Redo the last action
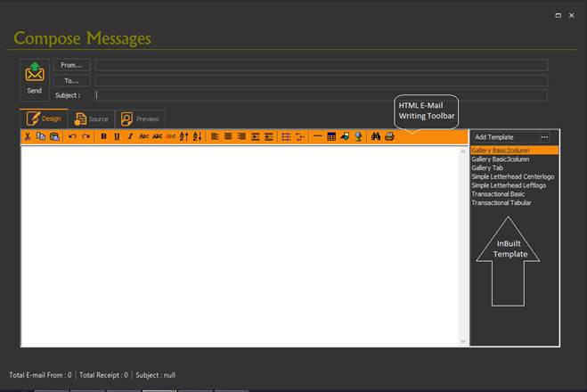The height and width of the screenshot is (392, 587). (86, 136)
